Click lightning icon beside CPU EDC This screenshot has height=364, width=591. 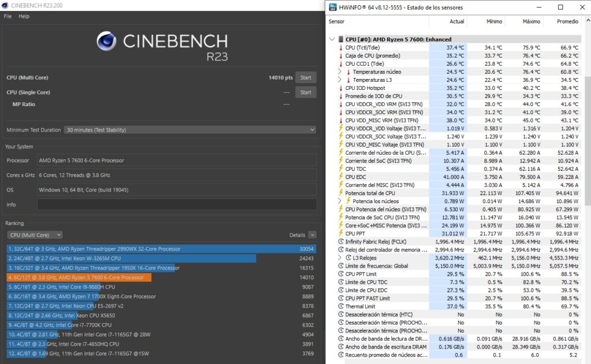(341, 177)
